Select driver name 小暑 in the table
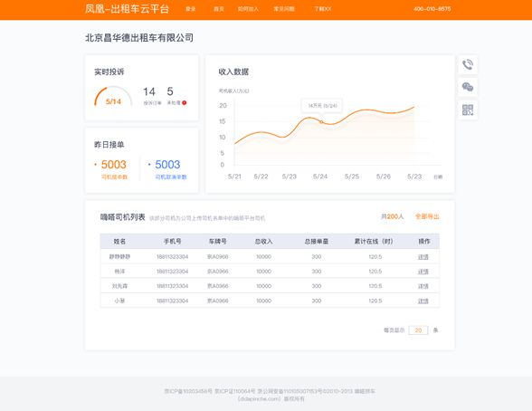The width and height of the screenshot is (532, 411). pyautogui.click(x=119, y=301)
